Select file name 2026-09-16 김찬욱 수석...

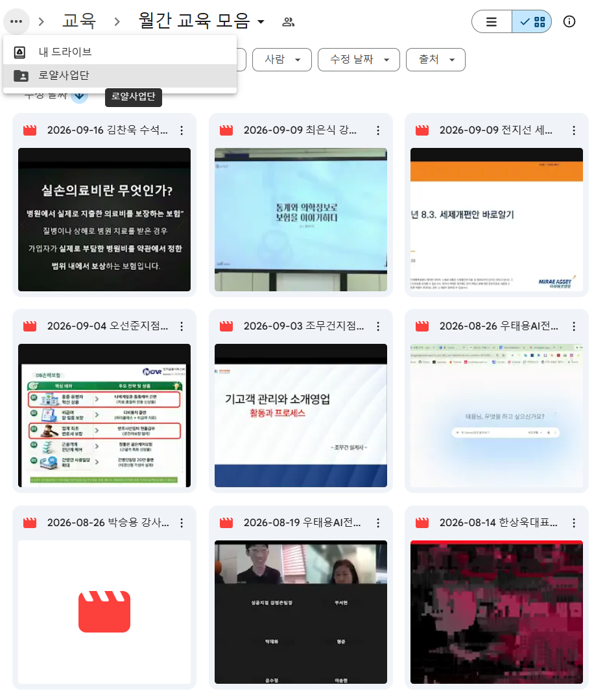[108, 130]
